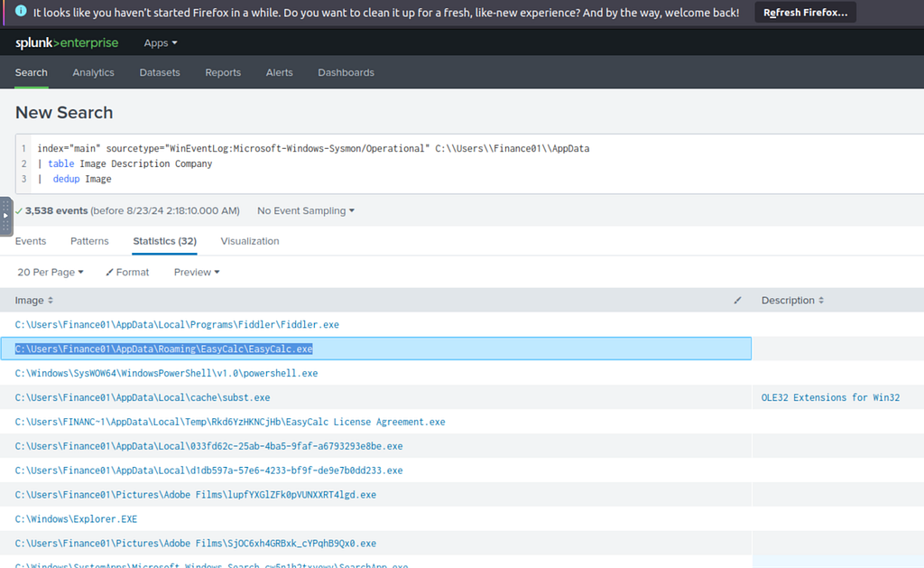
Task: Click the Image column edit pencil icon
Action: 737,300
